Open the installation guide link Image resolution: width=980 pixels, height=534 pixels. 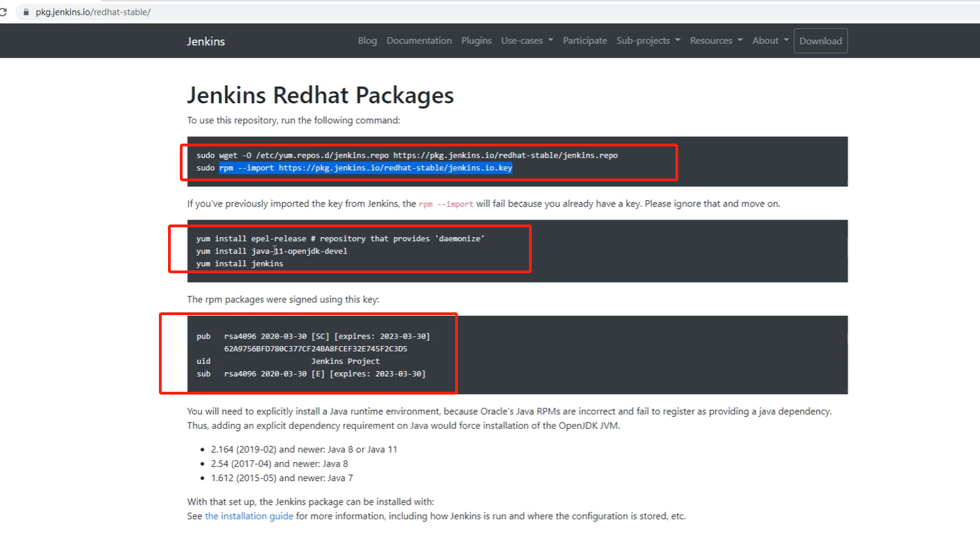pos(249,516)
